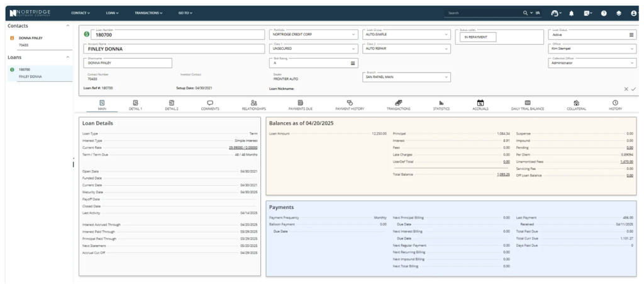Screen dimensions: 644x284
Task: Click the Last Payment 456.00 value
Action: 628,217
